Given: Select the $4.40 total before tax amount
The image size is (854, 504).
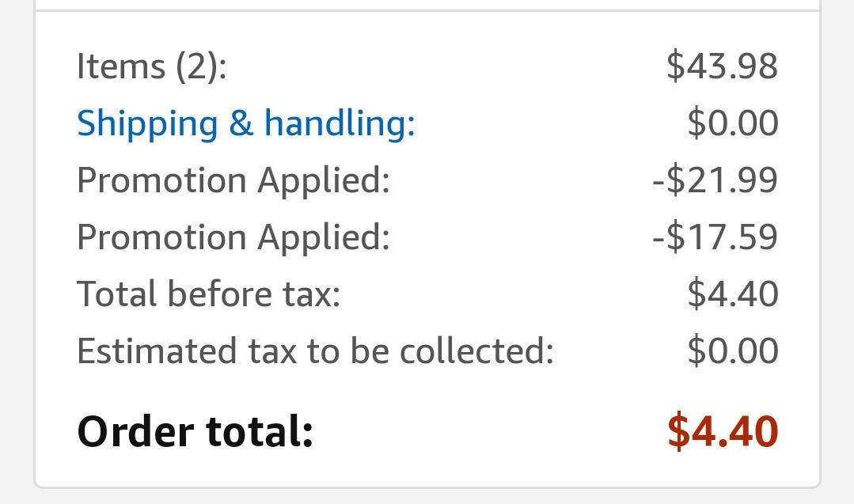Looking at the screenshot, I should [x=732, y=294].
